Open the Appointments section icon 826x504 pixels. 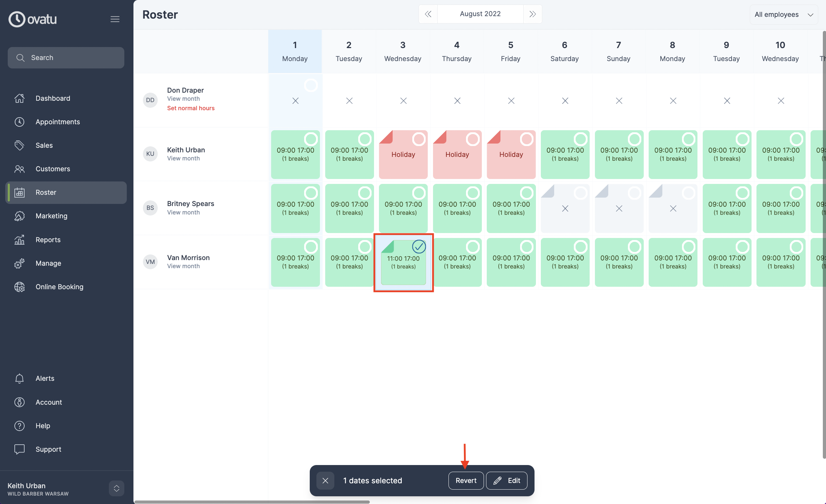(20, 122)
